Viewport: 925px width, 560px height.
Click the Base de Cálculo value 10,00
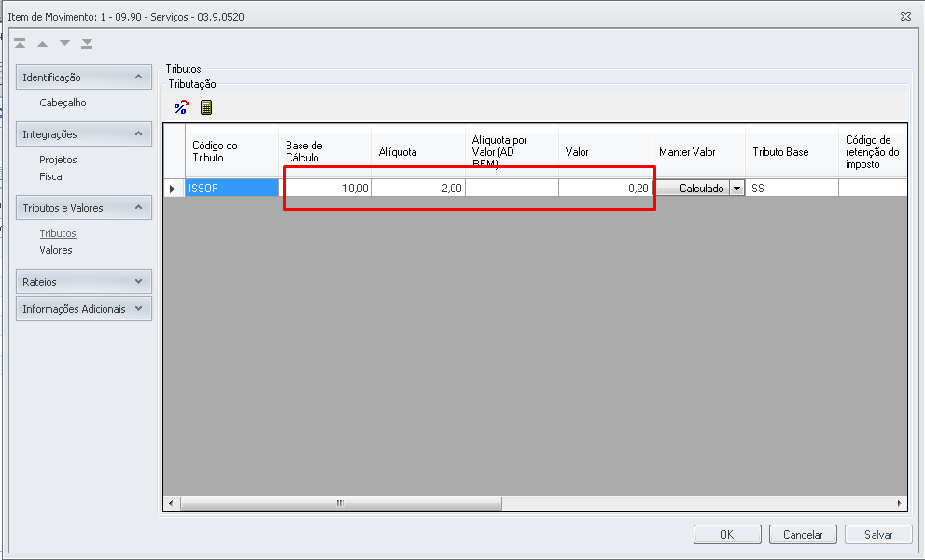[x=325, y=189]
